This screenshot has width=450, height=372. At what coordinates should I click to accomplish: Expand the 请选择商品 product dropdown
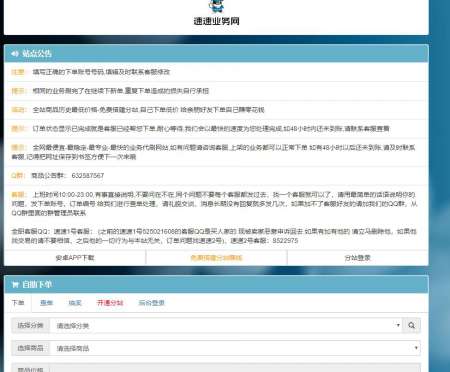pyautogui.click(x=235, y=348)
